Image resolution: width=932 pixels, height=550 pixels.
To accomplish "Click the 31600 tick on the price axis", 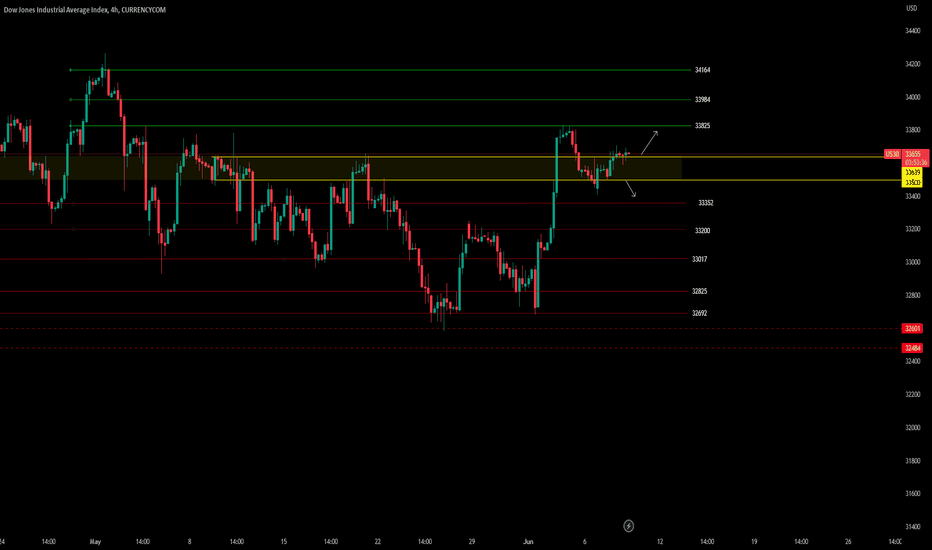I will (x=912, y=494).
